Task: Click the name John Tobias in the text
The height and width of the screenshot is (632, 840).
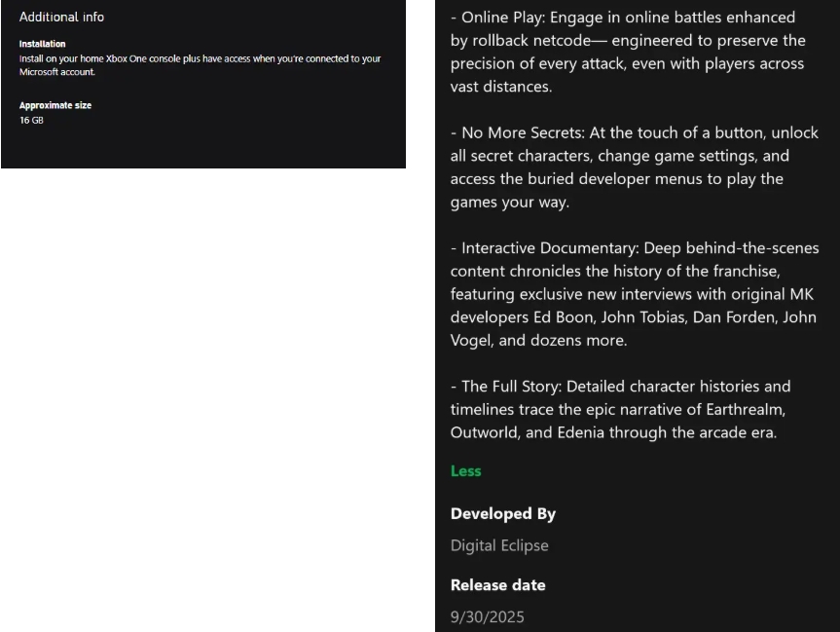Action: point(642,316)
